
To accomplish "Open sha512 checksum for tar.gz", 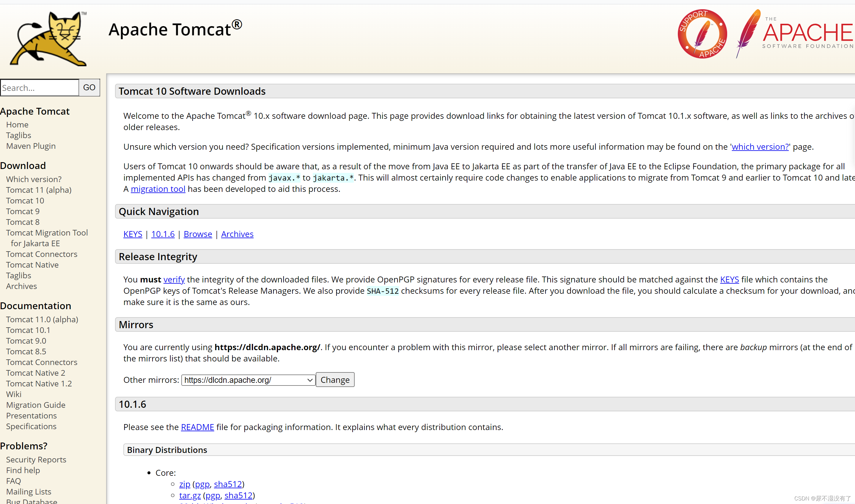I will 238,495.
